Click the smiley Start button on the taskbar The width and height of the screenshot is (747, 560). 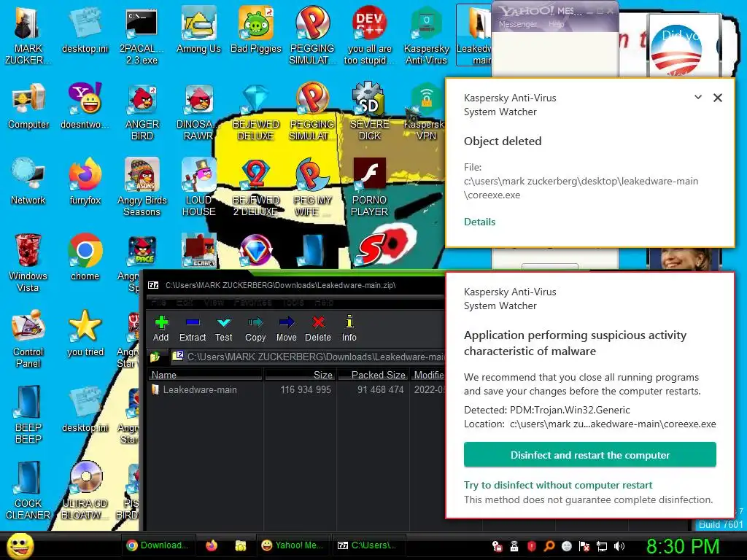(x=20, y=545)
